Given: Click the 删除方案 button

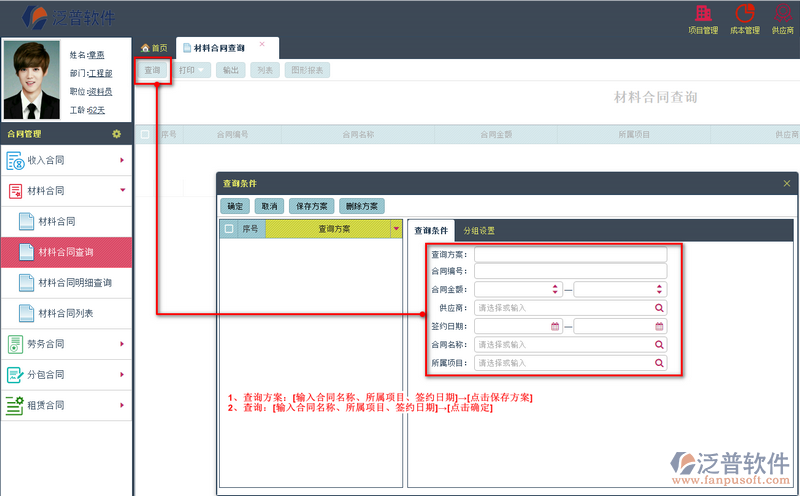Looking at the screenshot, I should [x=362, y=206].
